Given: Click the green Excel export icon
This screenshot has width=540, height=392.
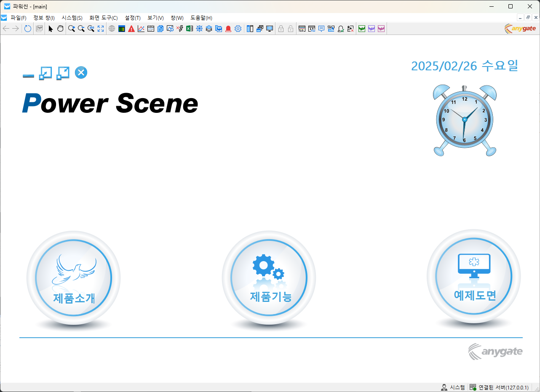Looking at the screenshot, I should (x=190, y=29).
